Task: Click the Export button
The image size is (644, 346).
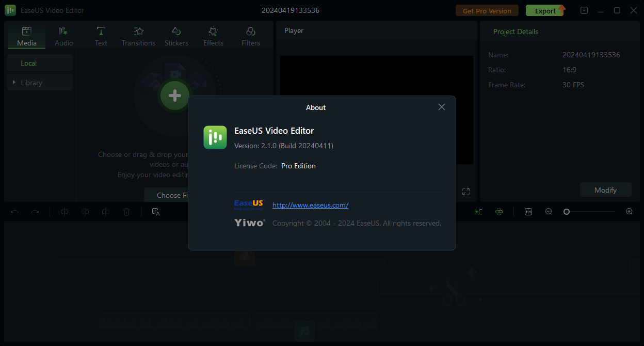Action: click(545, 10)
